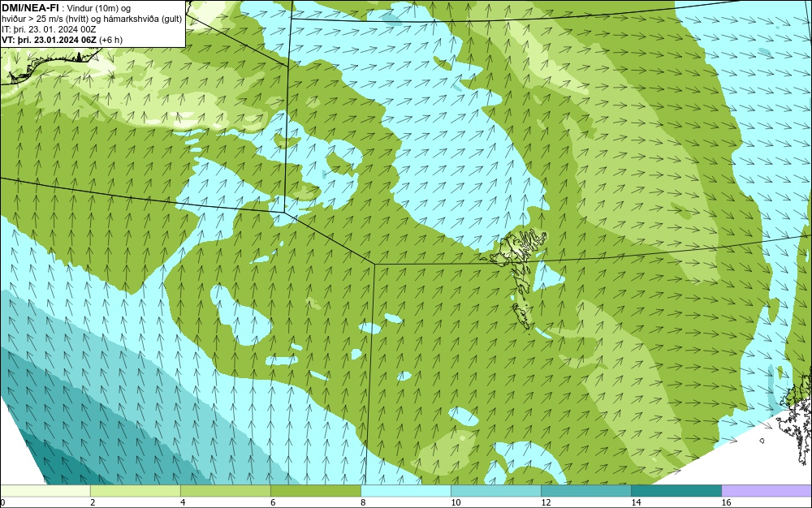Click the 12–14 m/s darker teal legend swatch

pos(585,490)
